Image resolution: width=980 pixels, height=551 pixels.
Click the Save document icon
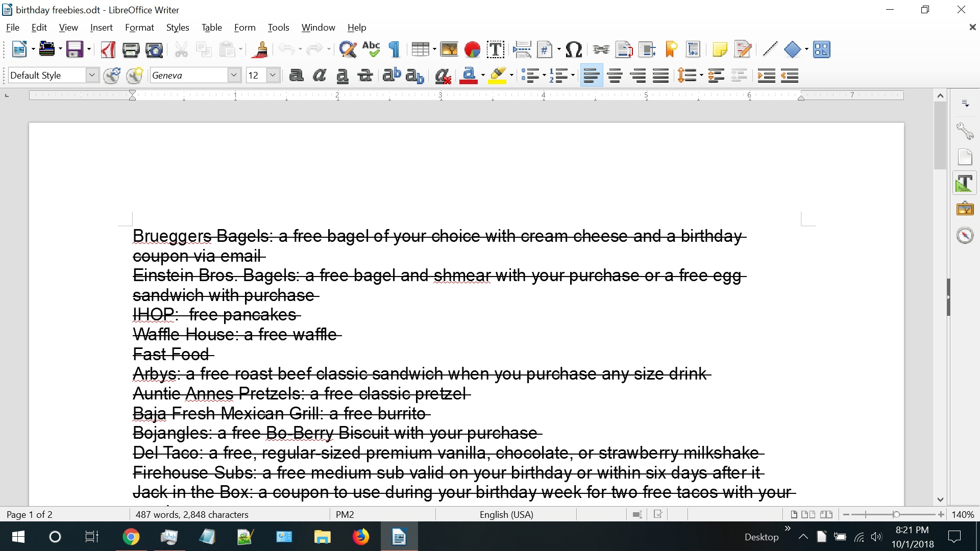75,49
